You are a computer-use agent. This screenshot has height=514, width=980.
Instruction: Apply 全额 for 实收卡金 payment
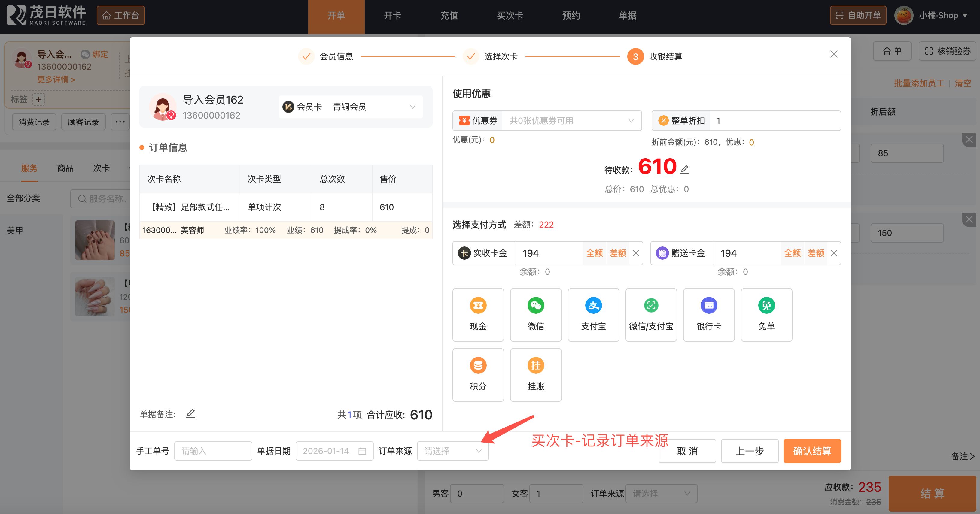pyautogui.click(x=594, y=253)
